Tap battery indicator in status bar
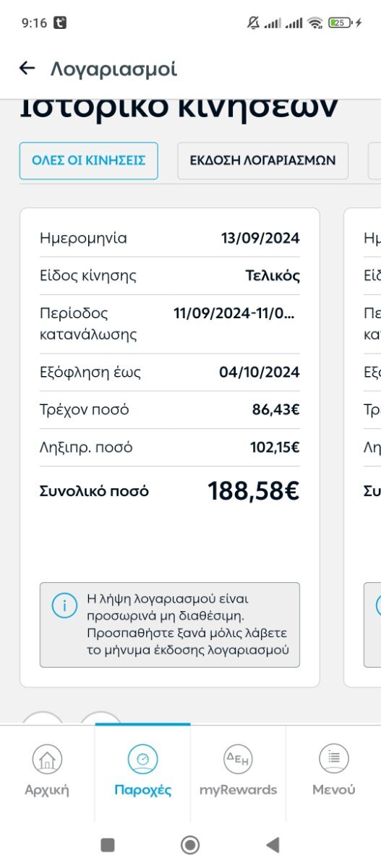 pos(339,23)
